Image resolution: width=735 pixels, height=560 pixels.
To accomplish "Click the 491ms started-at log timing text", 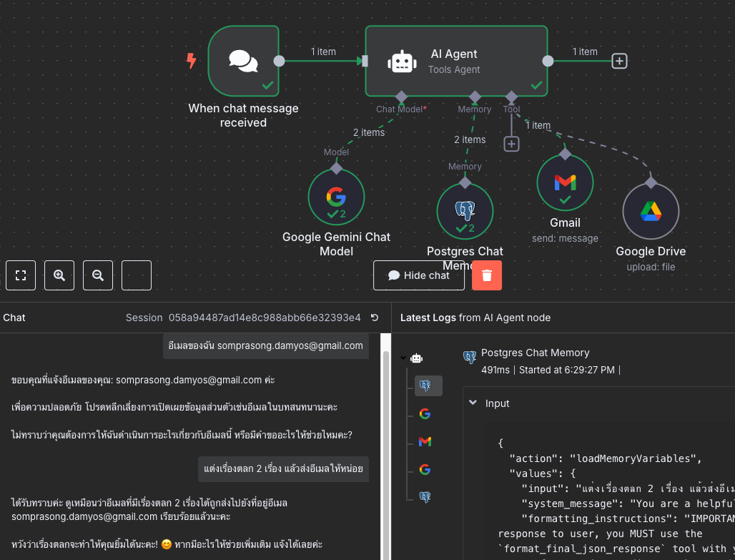I will (x=551, y=370).
